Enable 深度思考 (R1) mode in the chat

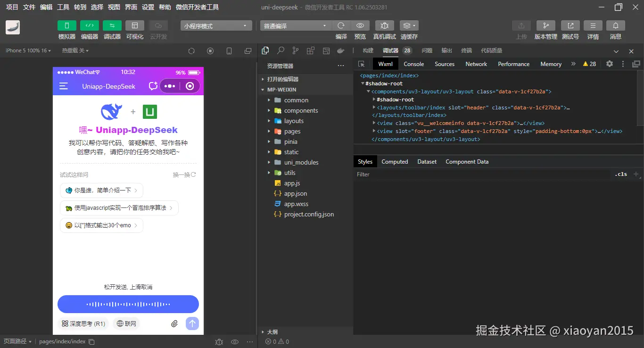[x=83, y=323]
